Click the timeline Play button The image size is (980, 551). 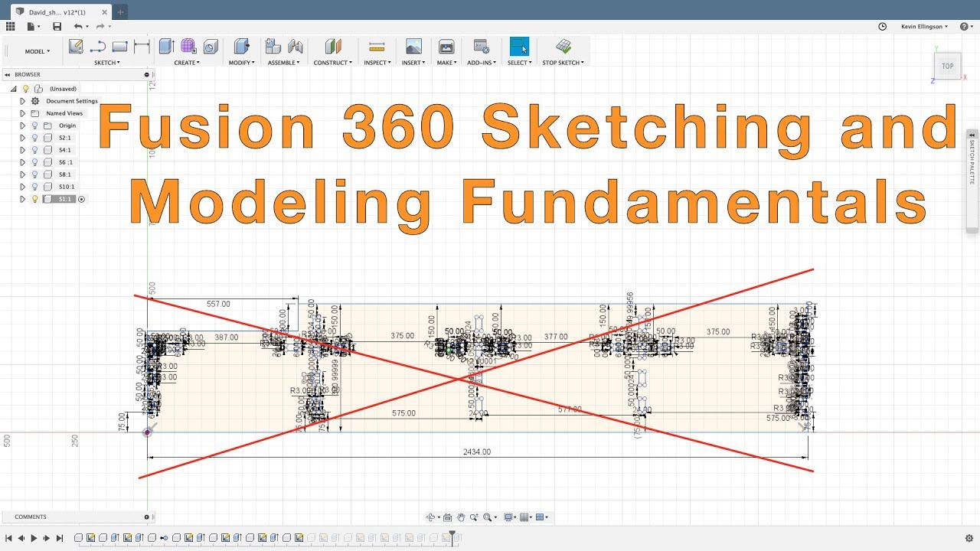point(34,538)
